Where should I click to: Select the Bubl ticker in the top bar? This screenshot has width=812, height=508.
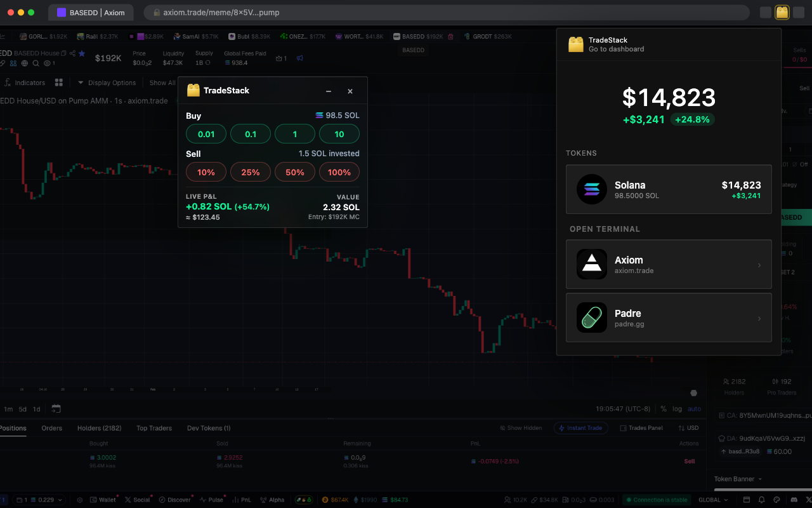point(249,37)
